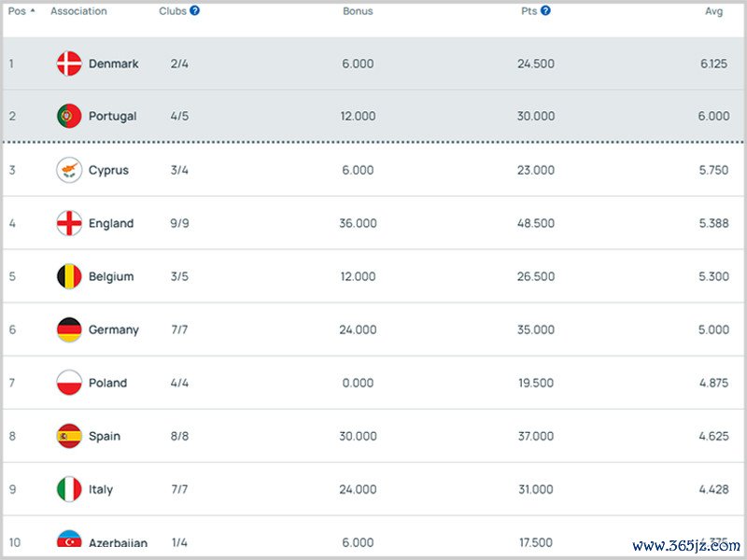Viewport: 747px width, 560px height.
Task: Click the Italy flag icon
Action: [69, 490]
